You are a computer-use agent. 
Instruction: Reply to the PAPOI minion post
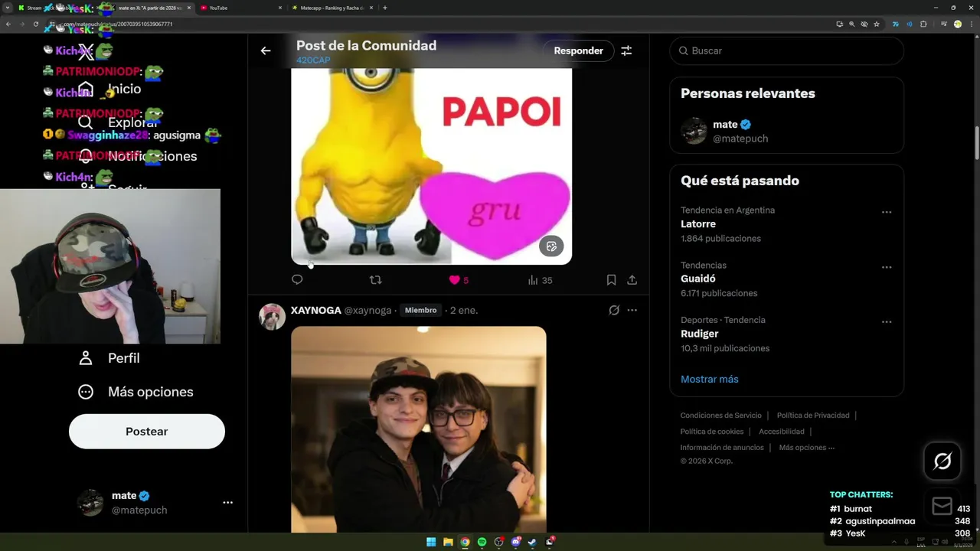click(x=298, y=280)
